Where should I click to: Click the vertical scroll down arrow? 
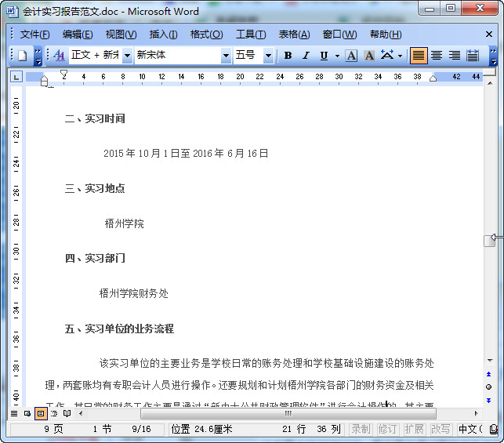[490, 361]
